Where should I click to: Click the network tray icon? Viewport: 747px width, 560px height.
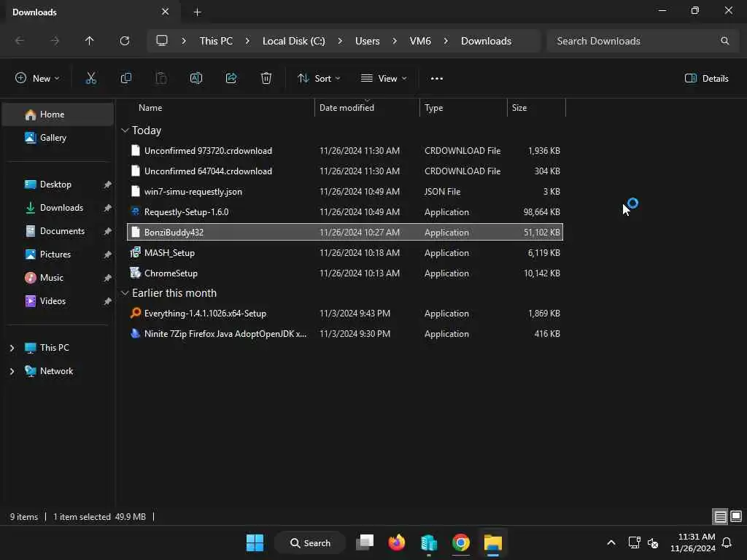point(634,542)
